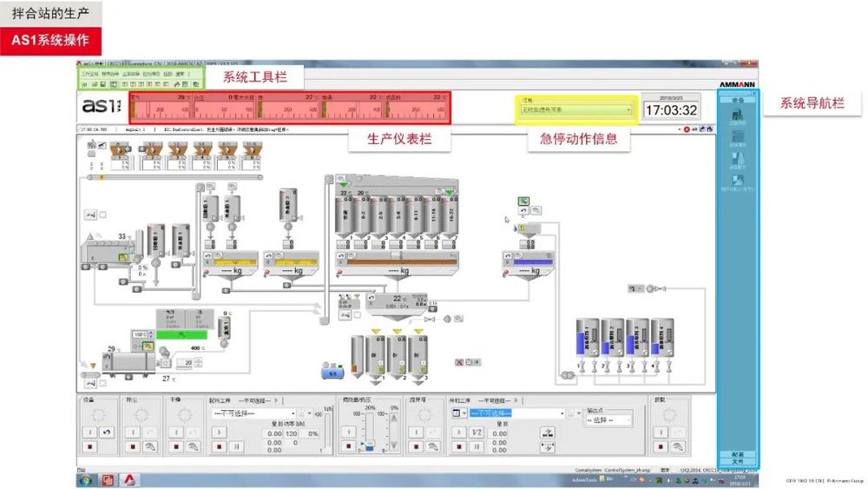Image resolution: width=868 pixels, height=489 pixels.
Task: Open the top plant-overview icon in navigation bar
Action: [x=737, y=117]
